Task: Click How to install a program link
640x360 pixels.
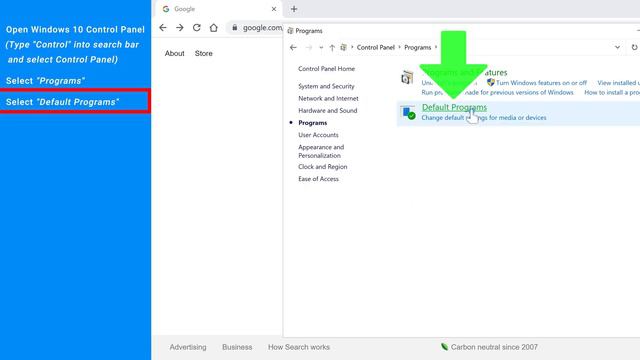Action: pos(612,93)
